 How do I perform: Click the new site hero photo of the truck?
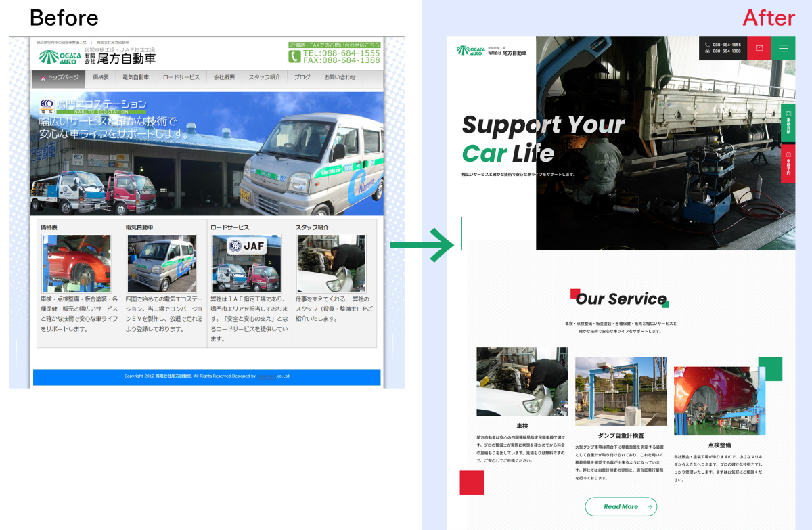[666, 143]
